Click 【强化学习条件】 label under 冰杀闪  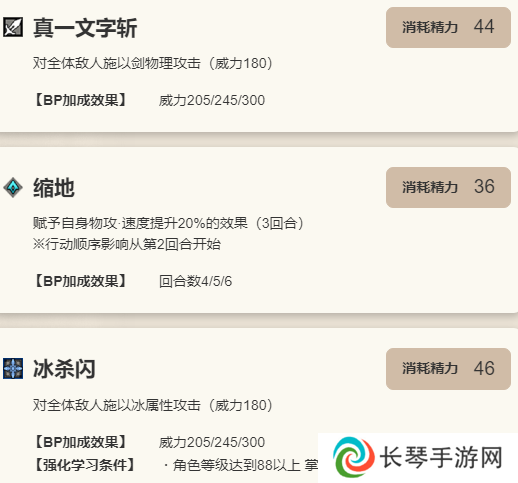coord(85,465)
